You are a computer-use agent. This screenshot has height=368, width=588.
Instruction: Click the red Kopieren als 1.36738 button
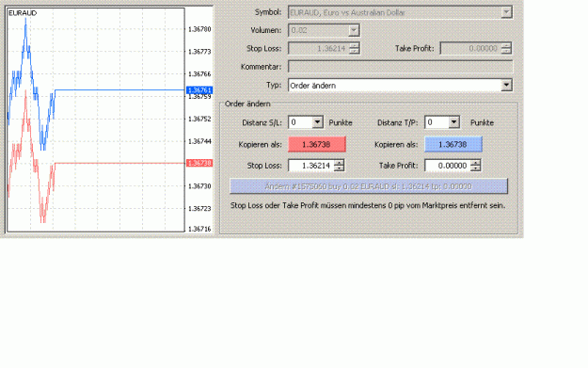tap(316, 144)
